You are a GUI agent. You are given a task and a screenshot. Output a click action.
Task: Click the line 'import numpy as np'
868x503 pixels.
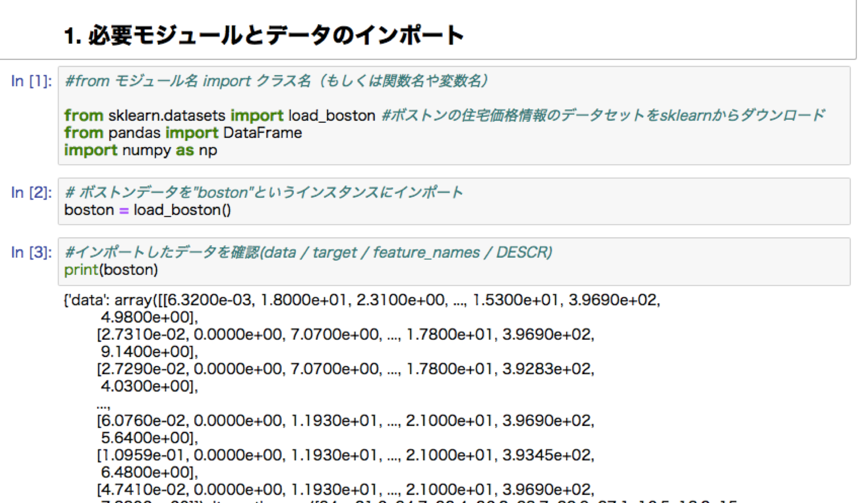click(x=141, y=150)
